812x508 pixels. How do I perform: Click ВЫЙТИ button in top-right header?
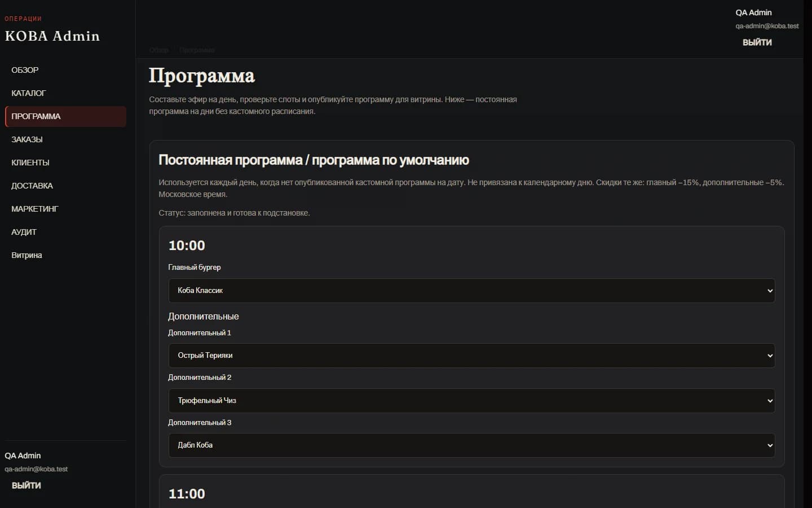coord(757,42)
